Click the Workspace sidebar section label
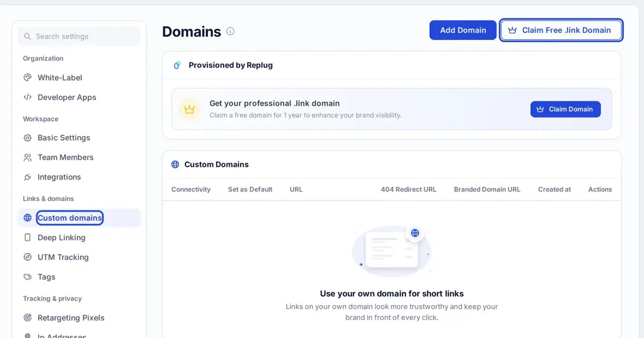 click(41, 119)
